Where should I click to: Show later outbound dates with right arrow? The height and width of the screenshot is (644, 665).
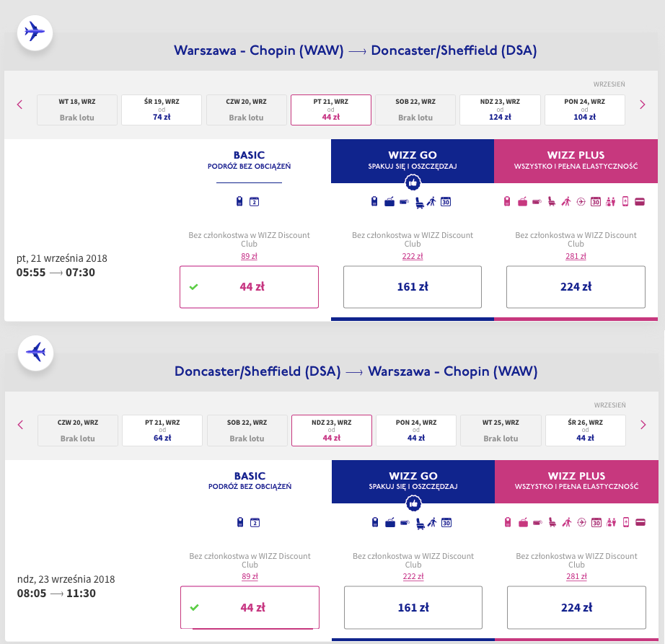(x=642, y=105)
